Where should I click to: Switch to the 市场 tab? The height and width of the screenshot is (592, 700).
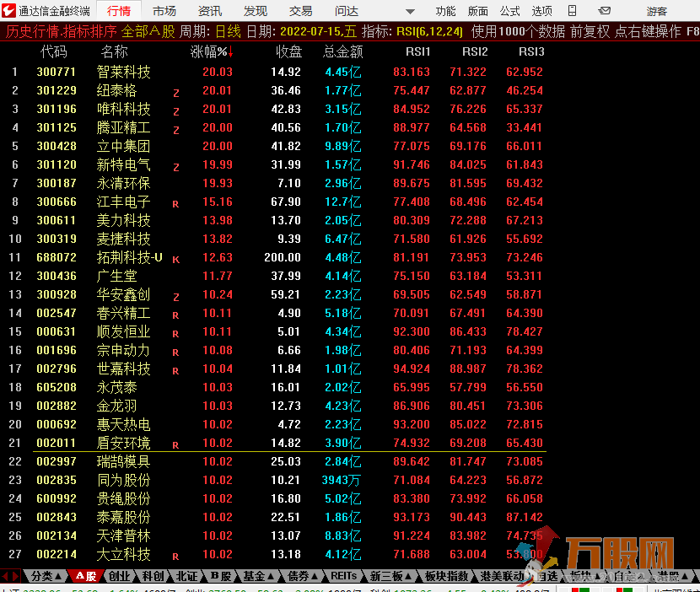tap(164, 11)
